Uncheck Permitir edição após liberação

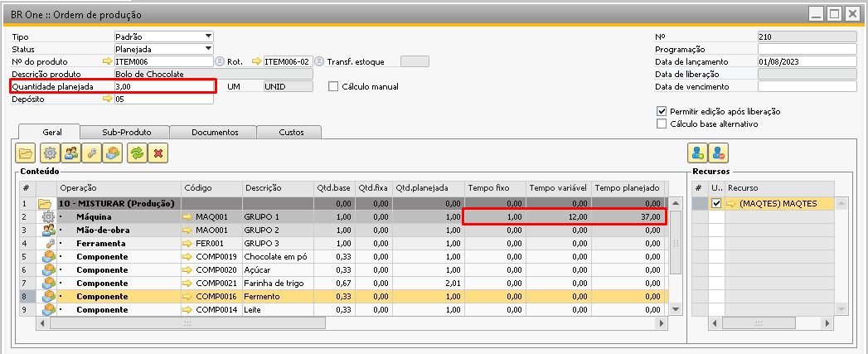click(x=662, y=111)
